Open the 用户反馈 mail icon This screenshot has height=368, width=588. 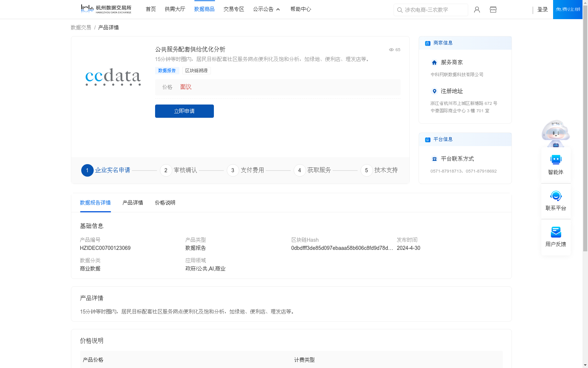556,232
